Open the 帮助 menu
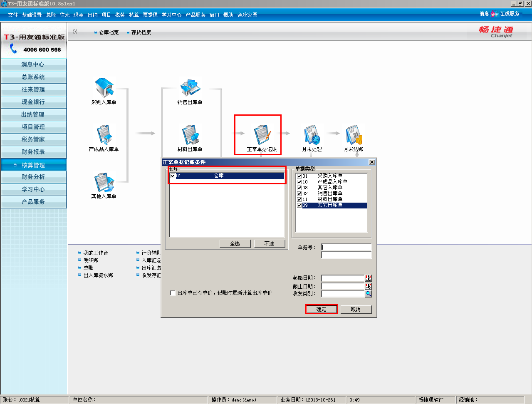The image size is (532, 404). 228,15
